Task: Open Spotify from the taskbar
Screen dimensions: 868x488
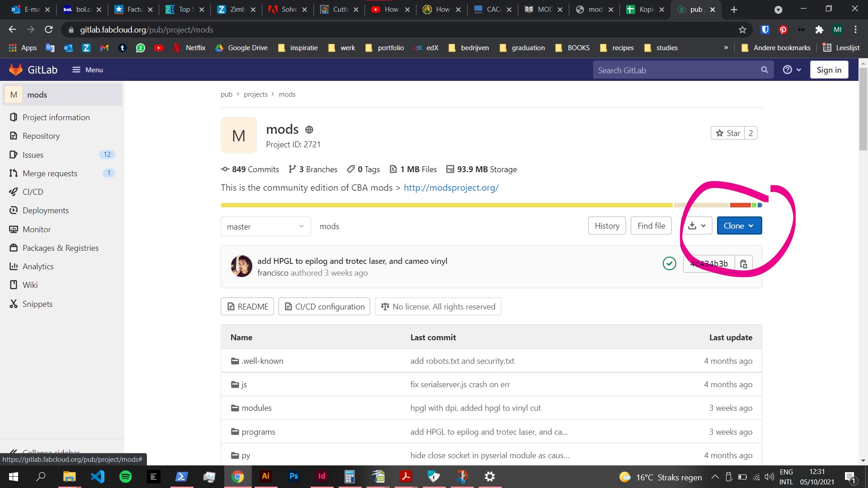Action: click(125, 476)
